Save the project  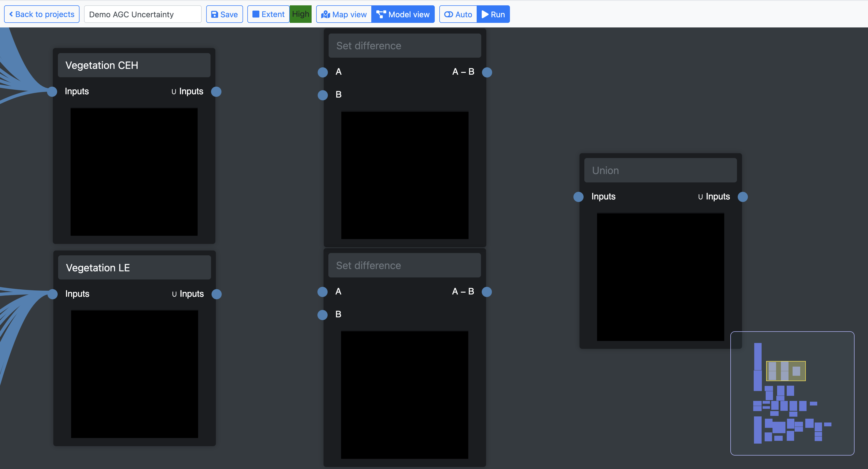224,14
